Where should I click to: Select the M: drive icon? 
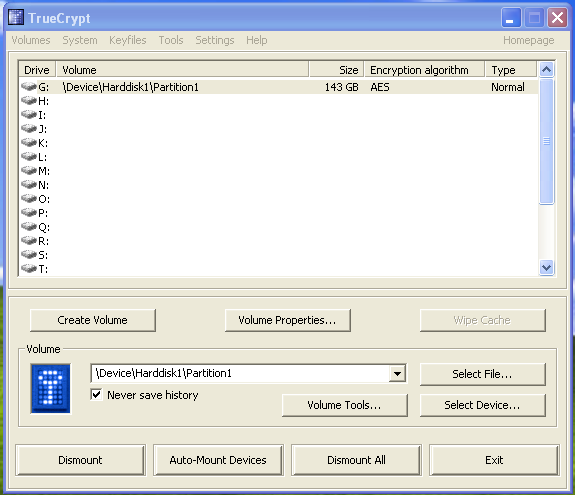(29, 171)
